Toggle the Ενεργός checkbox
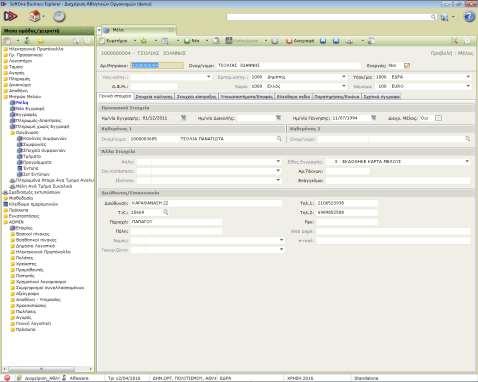The image size is (478, 382). click(407, 65)
